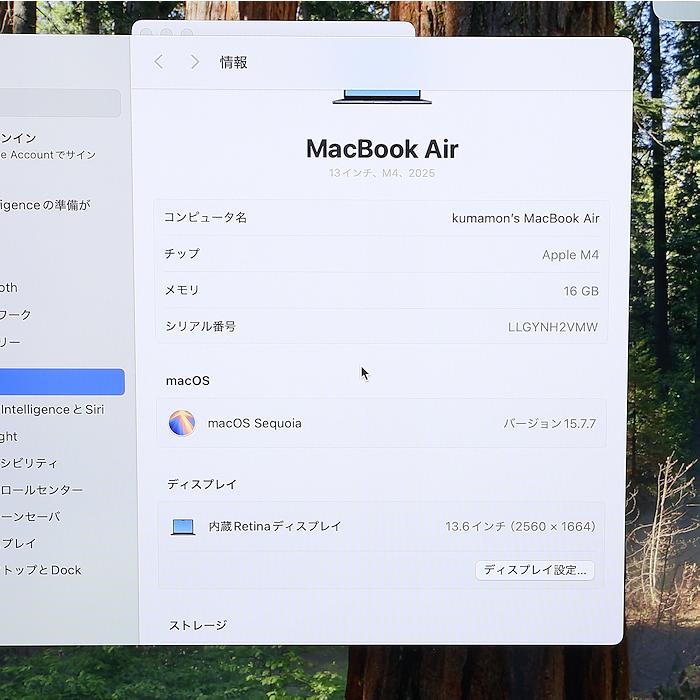Click the macOS Sequoia icon

pos(182,422)
